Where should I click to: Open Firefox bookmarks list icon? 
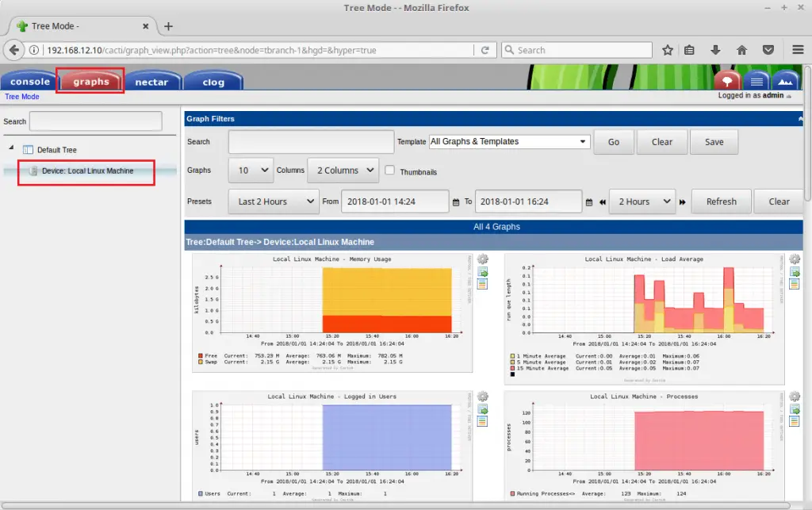[x=689, y=50]
